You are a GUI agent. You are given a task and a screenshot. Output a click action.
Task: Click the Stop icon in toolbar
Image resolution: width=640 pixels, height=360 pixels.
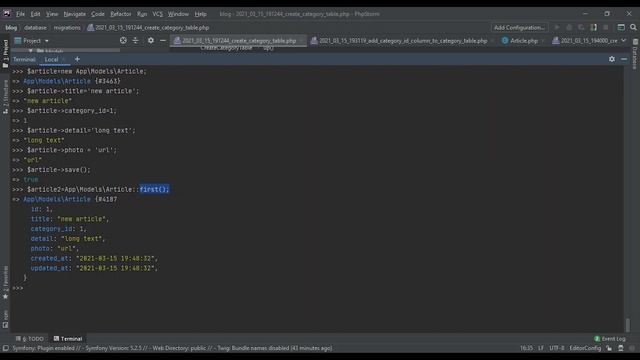[606, 27]
